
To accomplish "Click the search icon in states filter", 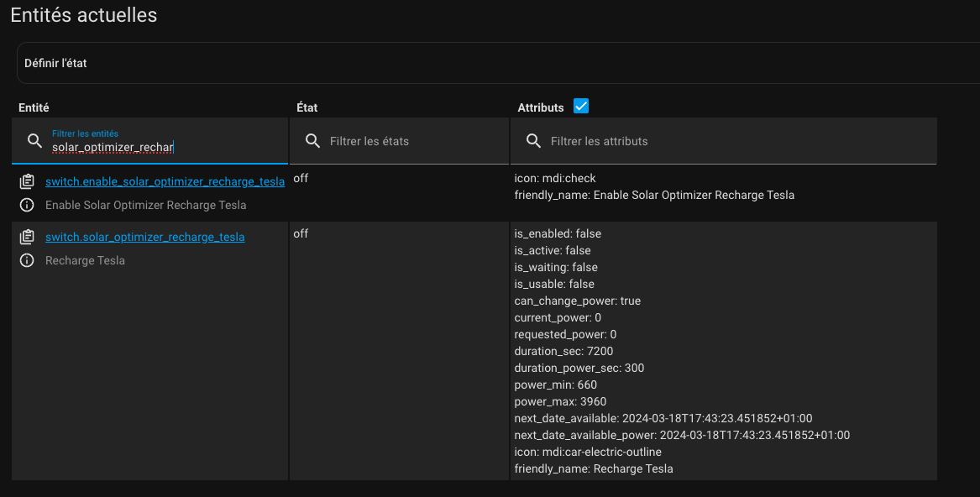I will (312, 140).
